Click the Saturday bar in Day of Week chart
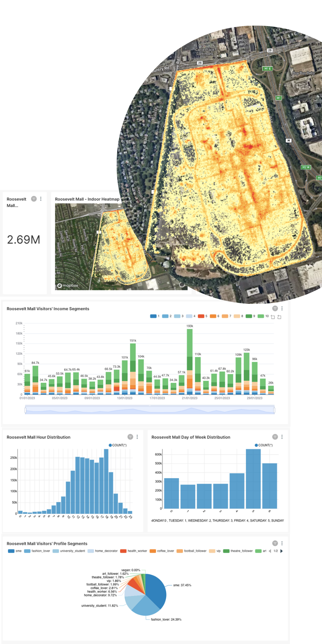Viewport: 322px width, 644px height. pyautogui.click(x=253, y=479)
